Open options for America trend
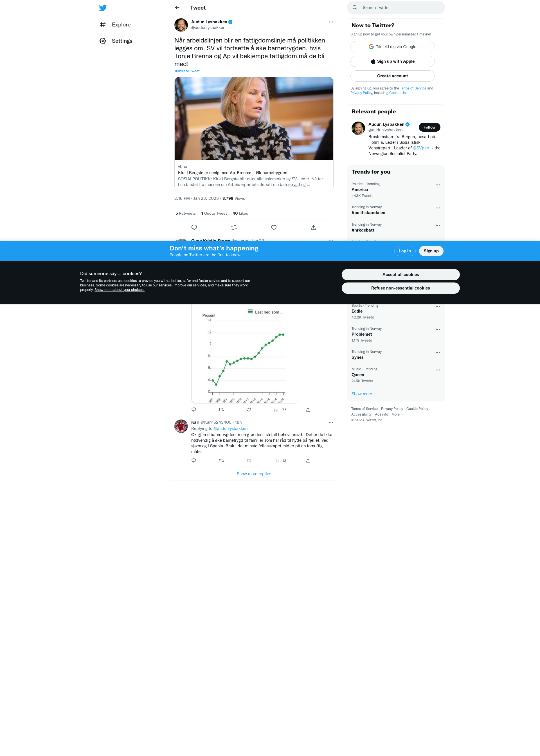The image size is (540, 756). [438, 185]
